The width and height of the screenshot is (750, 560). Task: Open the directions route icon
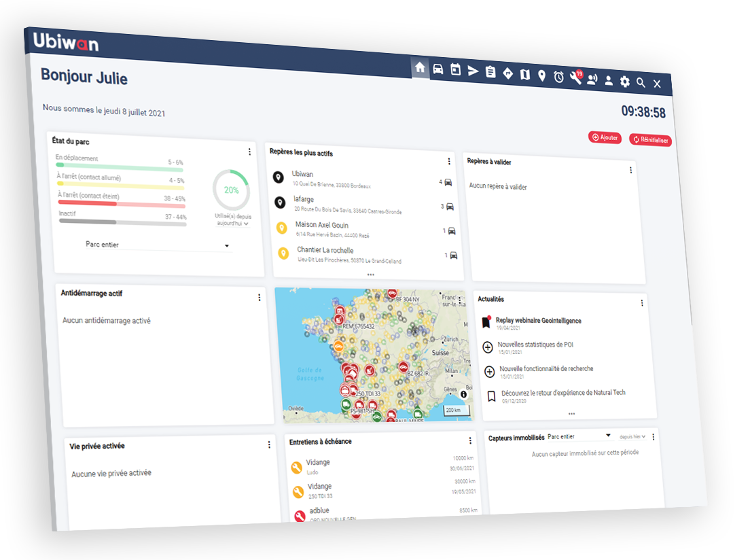tap(507, 73)
